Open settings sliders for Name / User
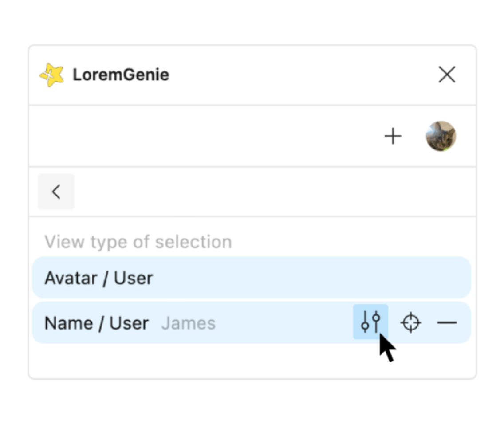The image size is (504, 424). [x=370, y=322]
